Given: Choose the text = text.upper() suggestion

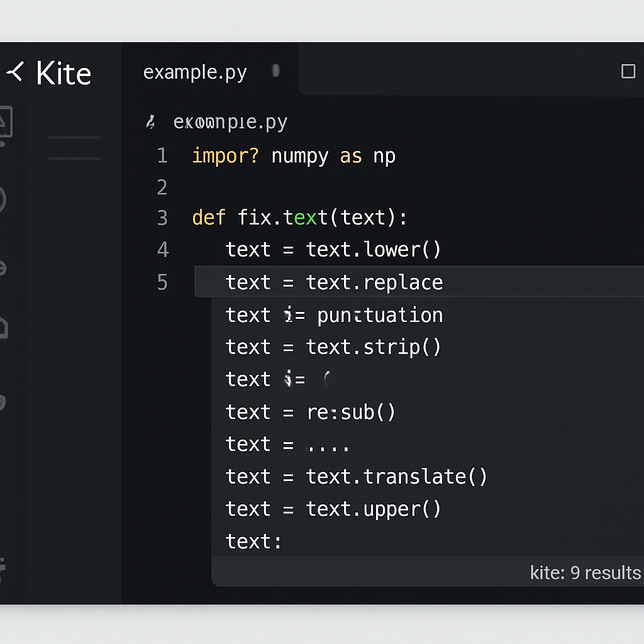Looking at the screenshot, I should pos(428,509).
